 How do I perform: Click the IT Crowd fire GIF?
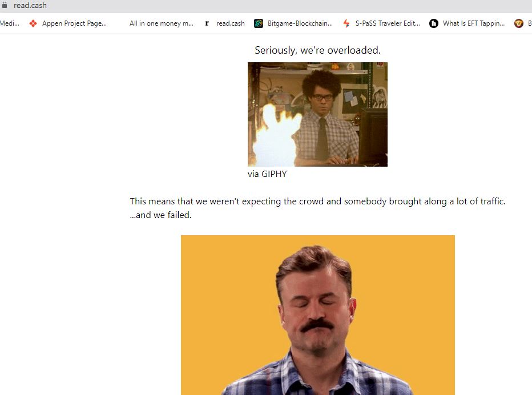pos(317,114)
